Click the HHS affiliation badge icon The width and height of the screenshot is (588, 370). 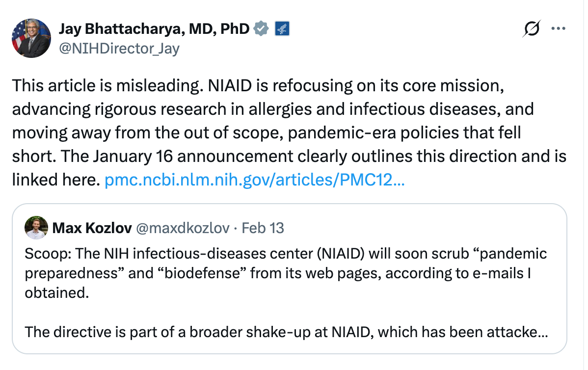(x=282, y=29)
